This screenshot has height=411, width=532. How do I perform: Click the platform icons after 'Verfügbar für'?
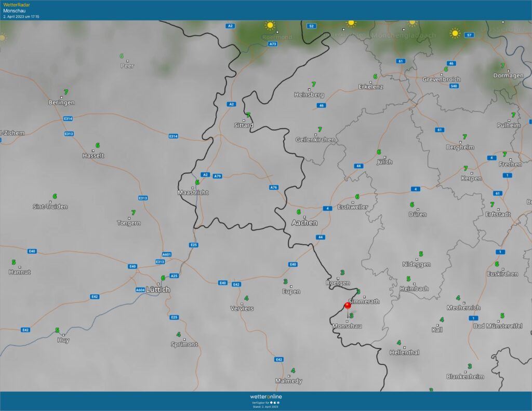click(275, 403)
